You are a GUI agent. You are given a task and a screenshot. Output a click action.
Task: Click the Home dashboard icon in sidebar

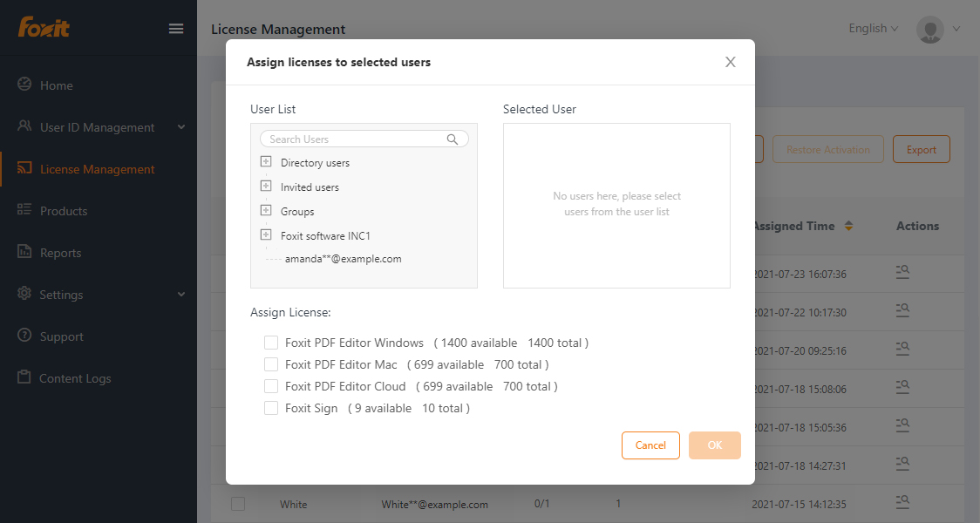point(24,85)
